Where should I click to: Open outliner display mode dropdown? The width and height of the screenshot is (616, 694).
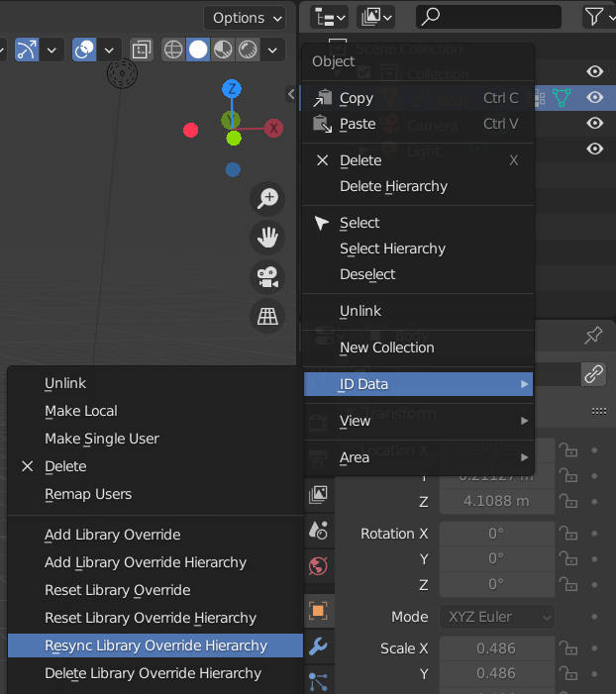click(x=375, y=17)
